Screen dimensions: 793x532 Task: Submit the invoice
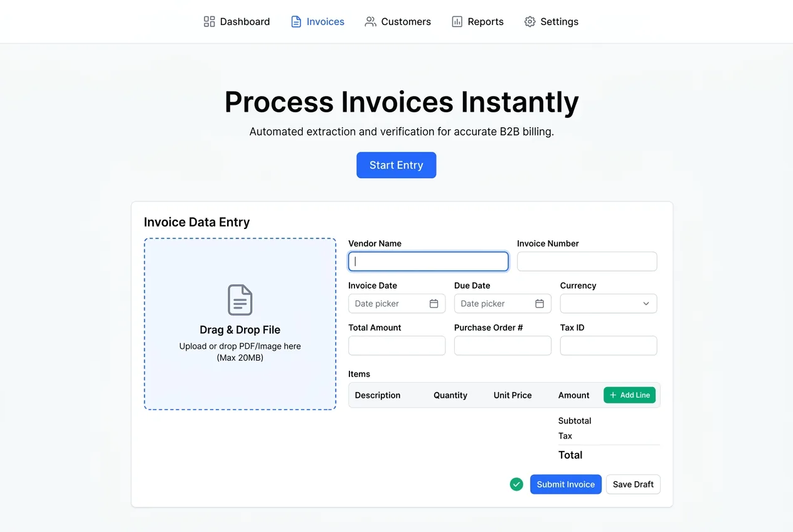pyautogui.click(x=565, y=484)
